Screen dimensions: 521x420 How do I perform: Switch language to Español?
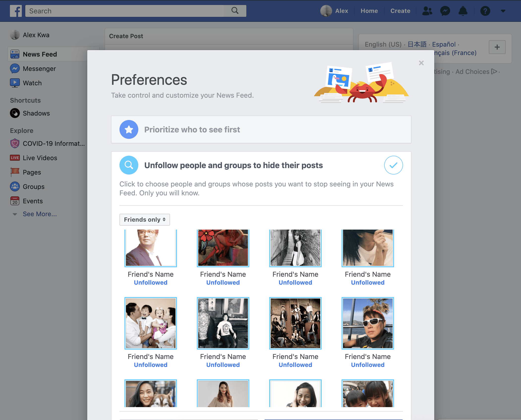pos(444,44)
